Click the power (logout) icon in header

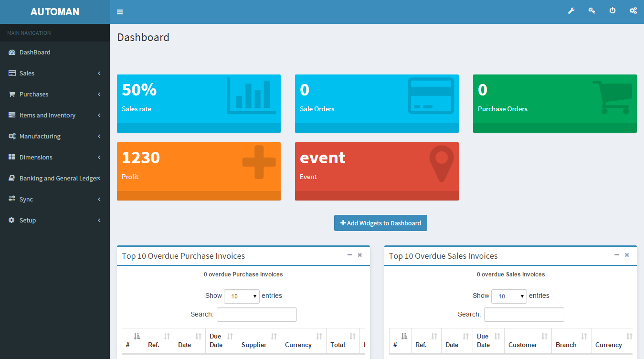tap(612, 10)
